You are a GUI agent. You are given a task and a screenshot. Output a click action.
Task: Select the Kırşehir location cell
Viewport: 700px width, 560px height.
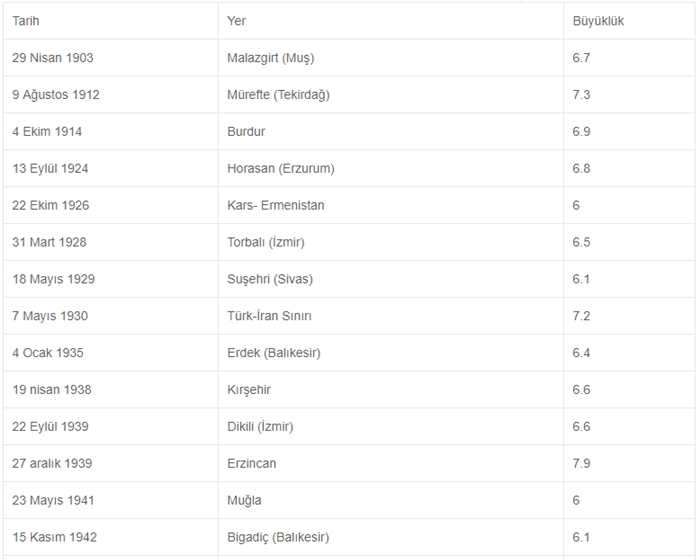pos(249,390)
